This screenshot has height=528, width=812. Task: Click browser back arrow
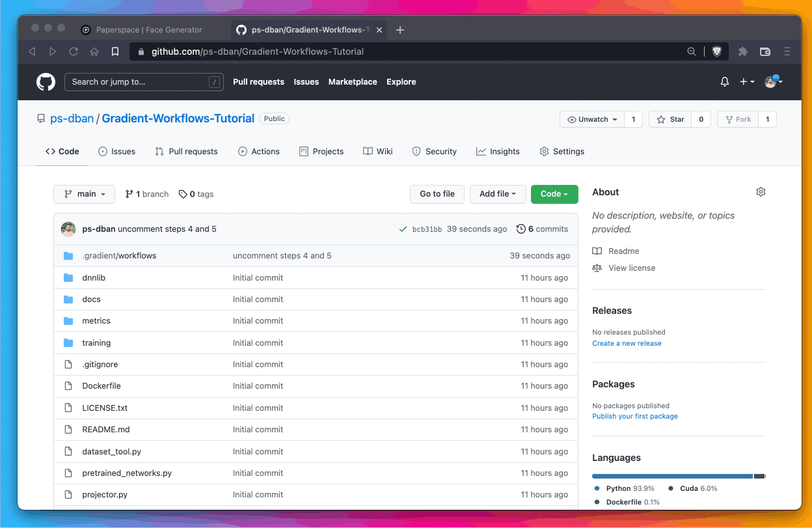pyautogui.click(x=32, y=51)
